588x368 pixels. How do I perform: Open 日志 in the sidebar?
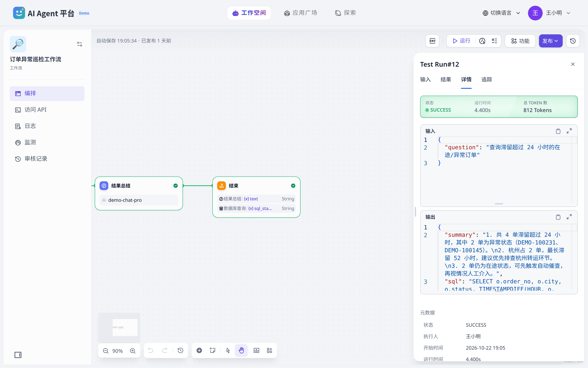[x=47, y=126]
